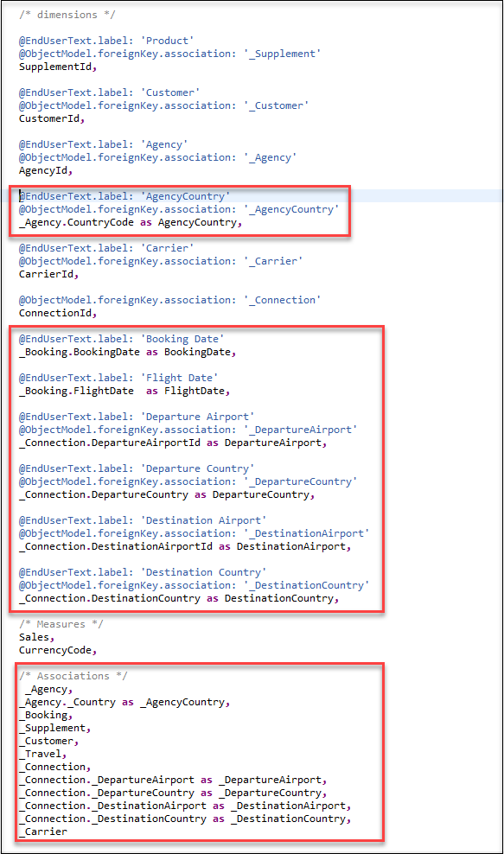The width and height of the screenshot is (504, 854).
Task: Click '_Connection.DestinationCountry as DestinationCountry' line
Action: click(x=179, y=598)
